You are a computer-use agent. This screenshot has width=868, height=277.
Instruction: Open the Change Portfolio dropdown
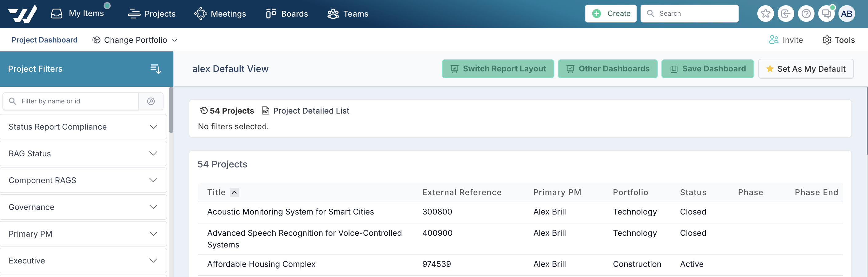135,40
